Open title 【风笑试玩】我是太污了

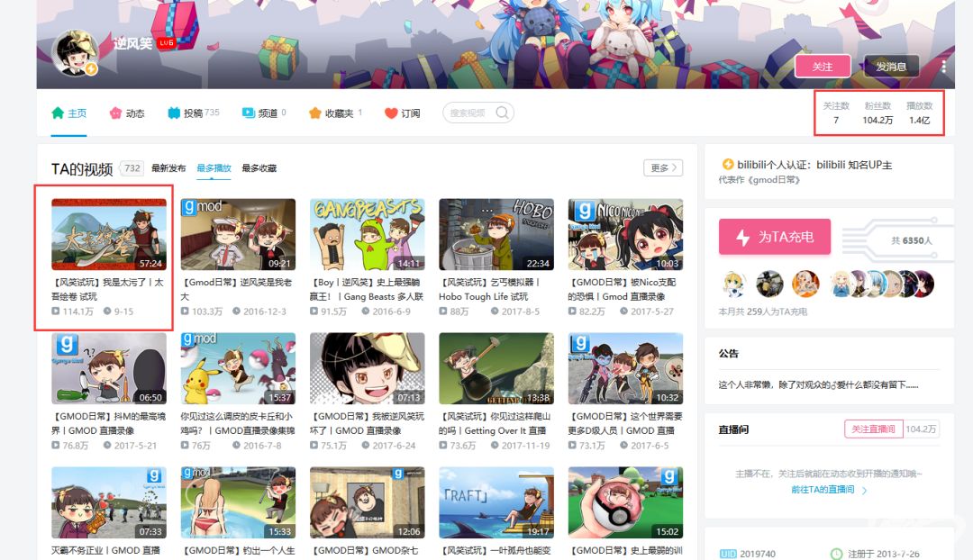108,289
